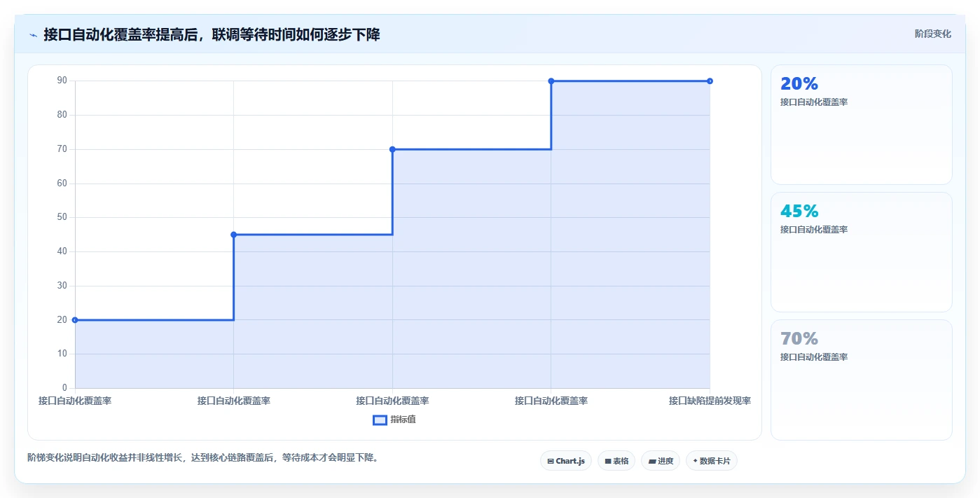980x498 pixels.
Task: Open the 20% metric card
Action: coord(862,125)
